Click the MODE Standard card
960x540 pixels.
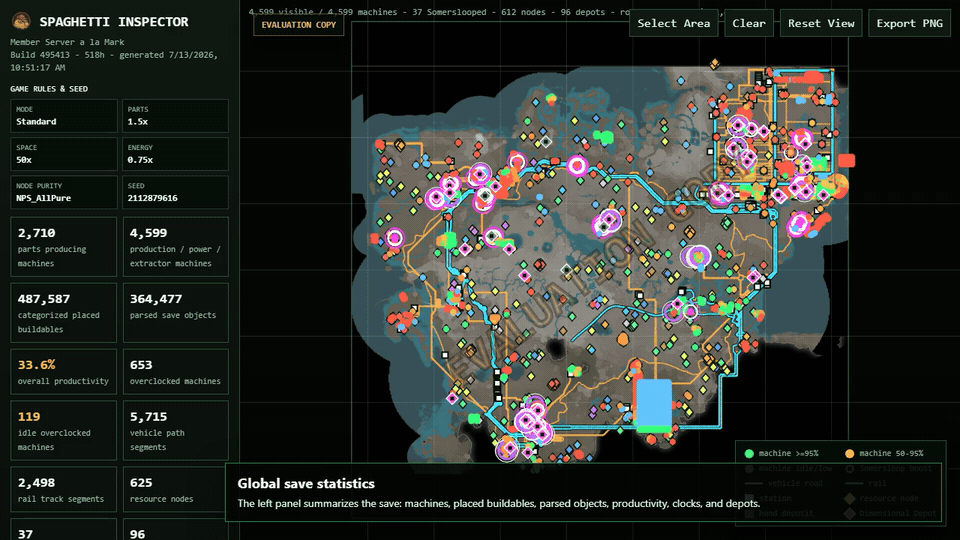[x=64, y=116]
